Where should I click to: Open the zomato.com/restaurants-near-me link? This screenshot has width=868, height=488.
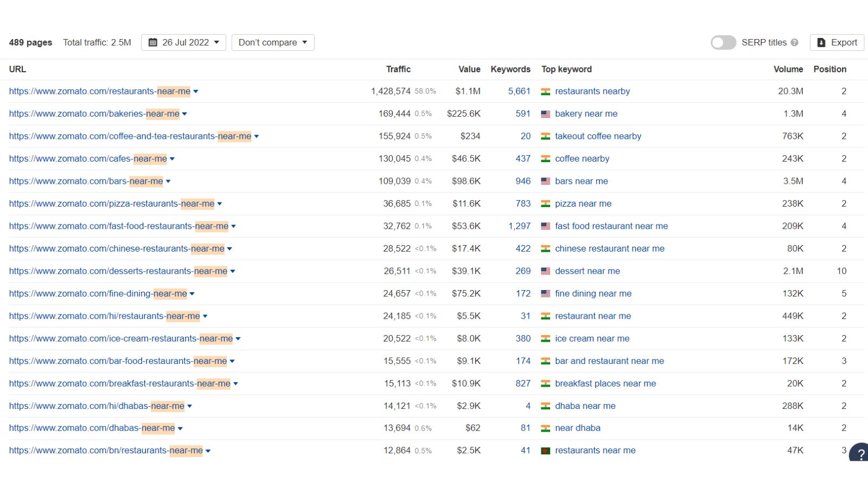(100, 91)
